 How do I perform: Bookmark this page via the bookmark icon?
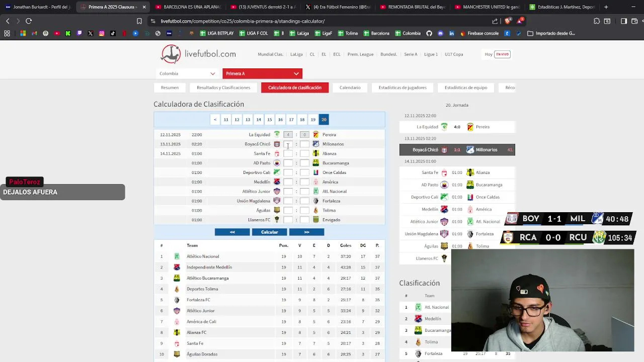click(x=139, y=21)
